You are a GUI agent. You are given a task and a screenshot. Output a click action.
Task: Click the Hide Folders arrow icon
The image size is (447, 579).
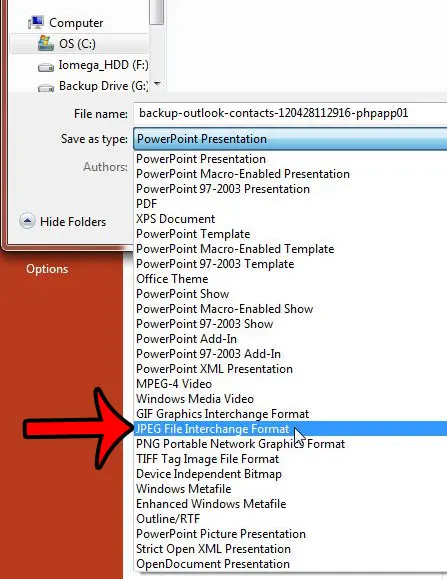[x=27, y=221]
